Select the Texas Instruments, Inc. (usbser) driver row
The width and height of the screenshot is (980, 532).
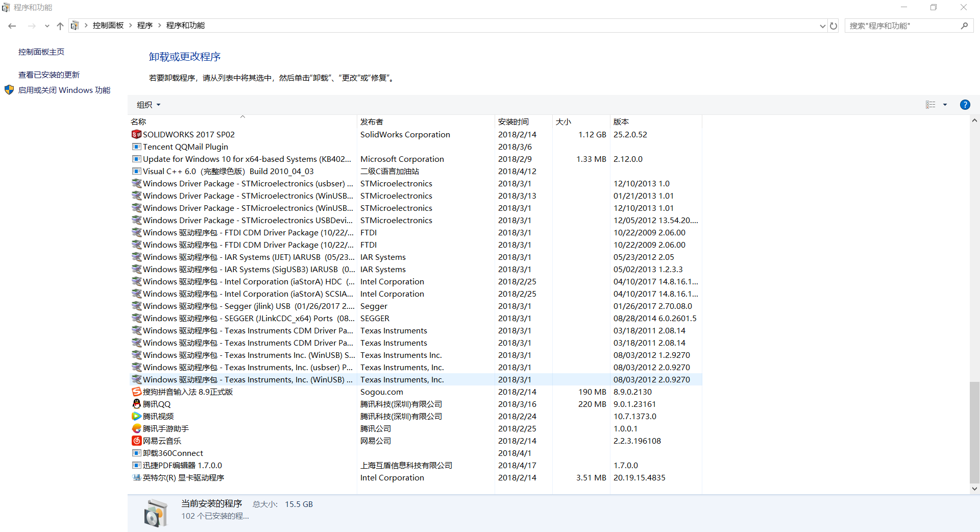point(415,367)
